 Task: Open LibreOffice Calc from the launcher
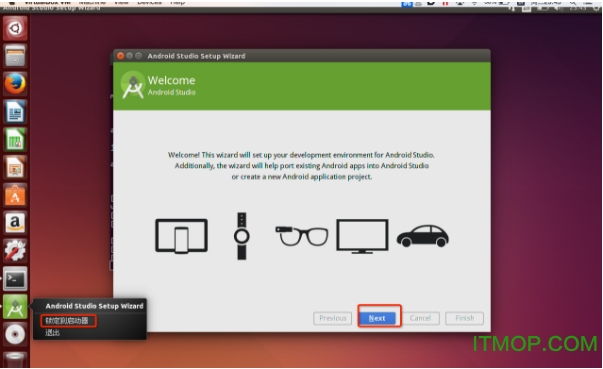pos(15,139)
